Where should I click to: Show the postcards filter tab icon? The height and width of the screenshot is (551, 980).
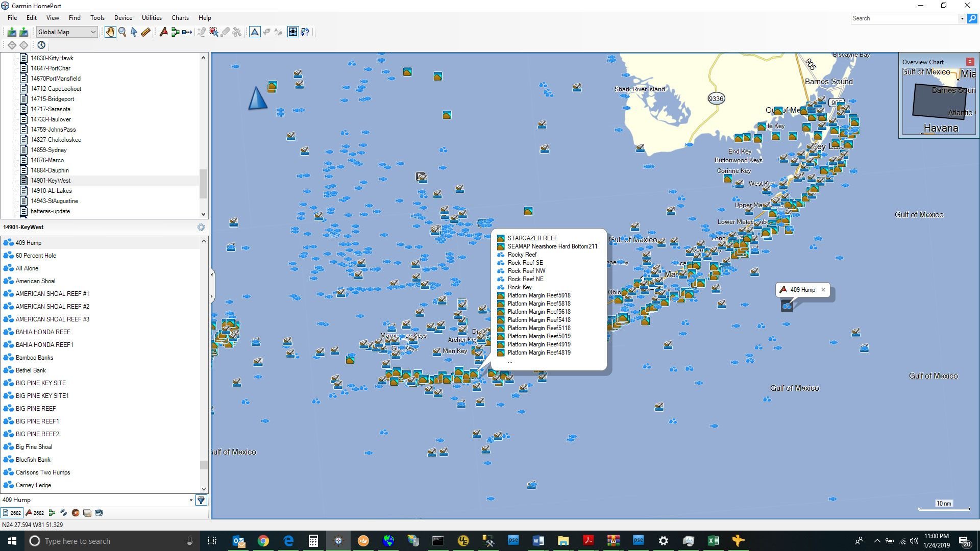(87, 513)
